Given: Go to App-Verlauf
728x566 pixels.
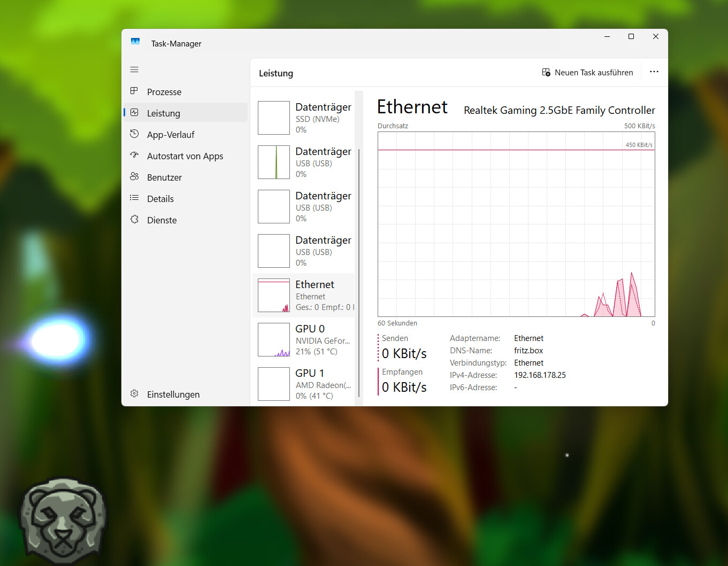Looking at the screenshot, I should [x=186, y=135].
